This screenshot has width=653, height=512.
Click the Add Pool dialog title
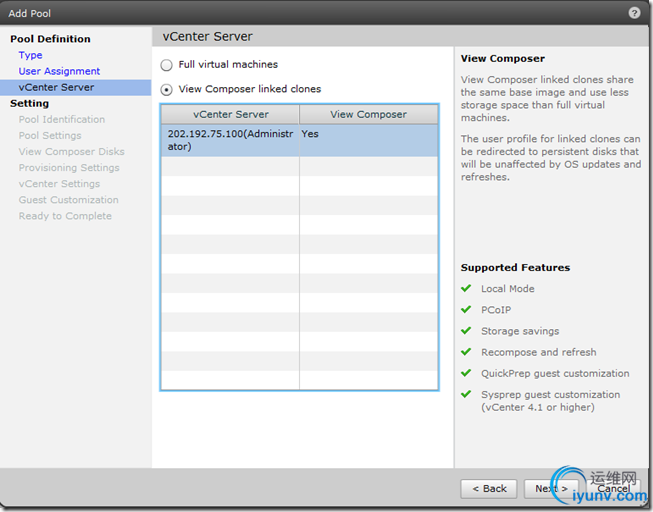[30, 13]
